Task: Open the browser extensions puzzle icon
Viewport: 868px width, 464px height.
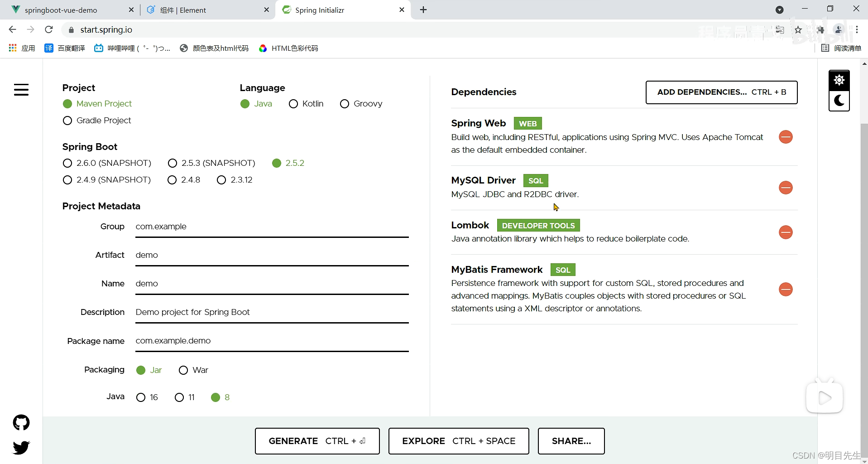Action: pos(820,30)
